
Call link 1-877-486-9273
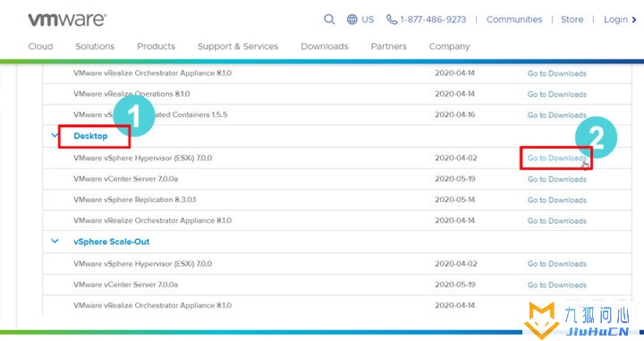(433, 20)
